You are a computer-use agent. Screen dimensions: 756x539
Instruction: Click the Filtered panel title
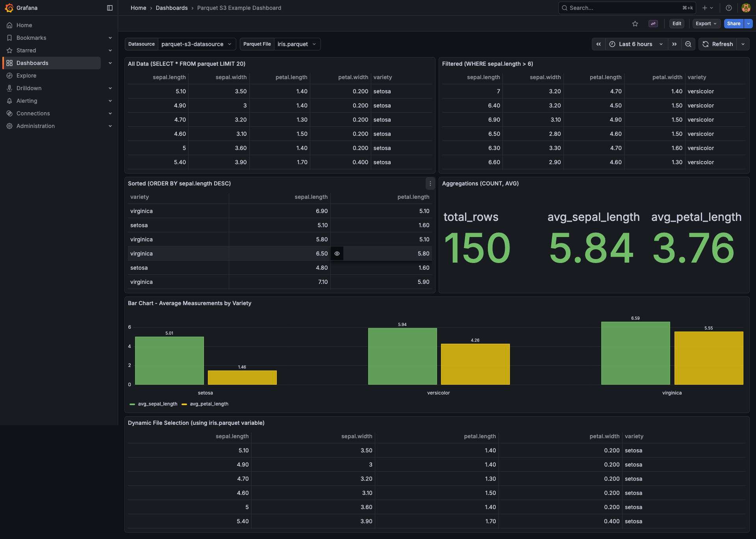coord(487,64)
